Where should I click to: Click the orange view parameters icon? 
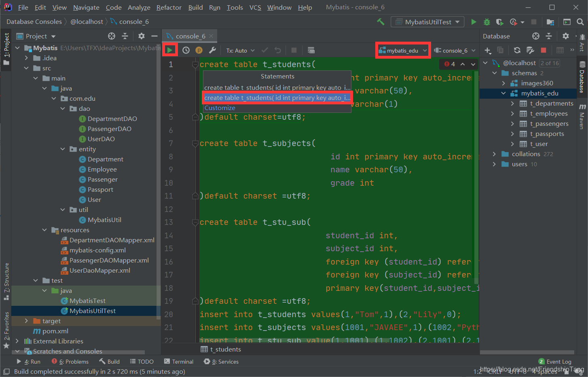[199, 50]
